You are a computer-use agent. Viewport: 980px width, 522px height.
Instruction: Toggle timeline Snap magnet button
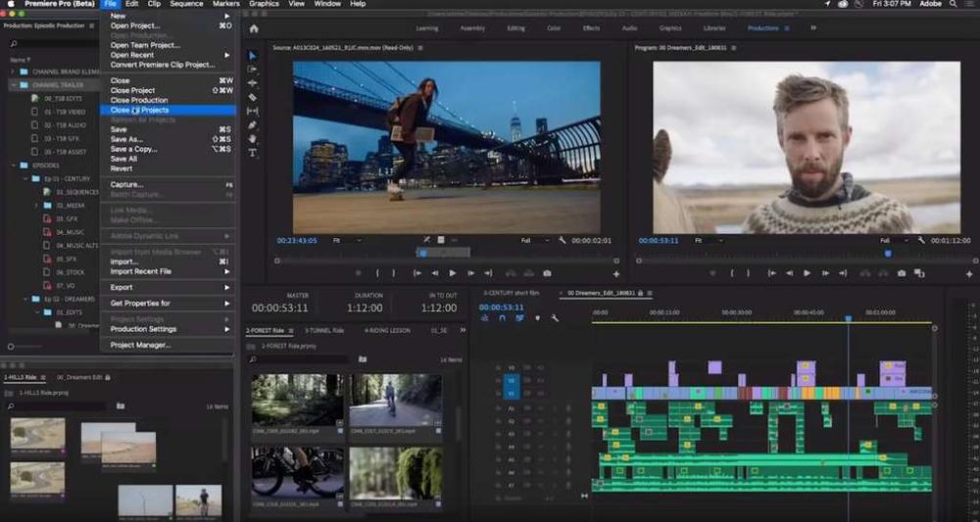point(502,318)
